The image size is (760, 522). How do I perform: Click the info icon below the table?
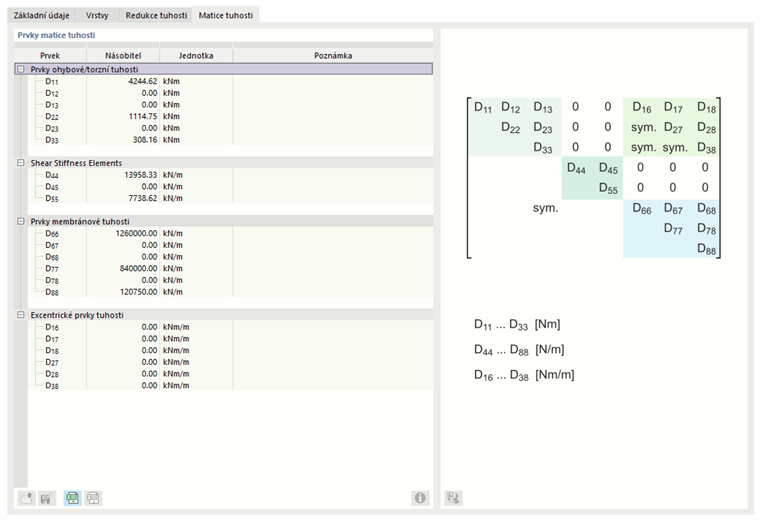click(x=420, y=497)
